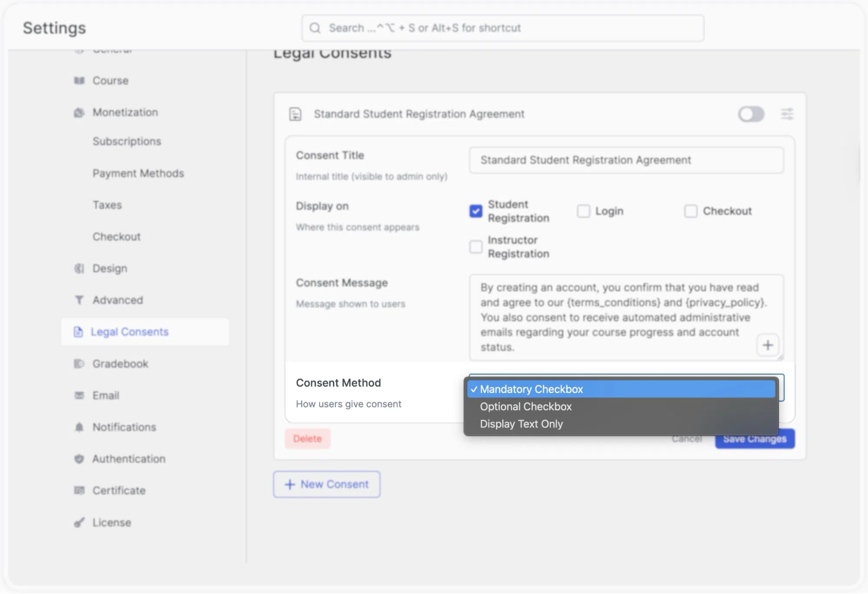This screenshot has height=594, width=868.
Task: Click the License key icon
Action: click(79, 522)
